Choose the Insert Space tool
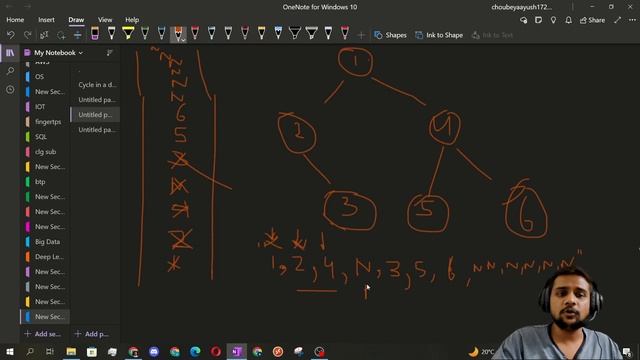640x360 pixels. coord(78,35)
